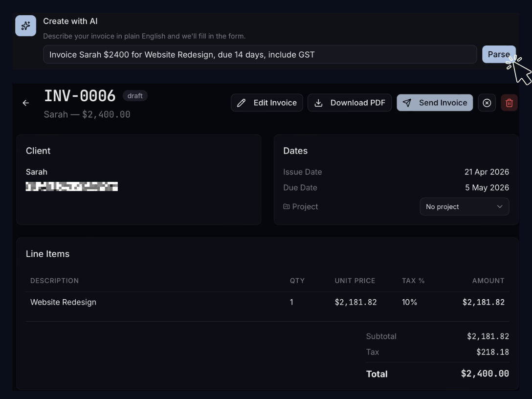
Task: Download the invoice PDF
Action: coord(350,103)
